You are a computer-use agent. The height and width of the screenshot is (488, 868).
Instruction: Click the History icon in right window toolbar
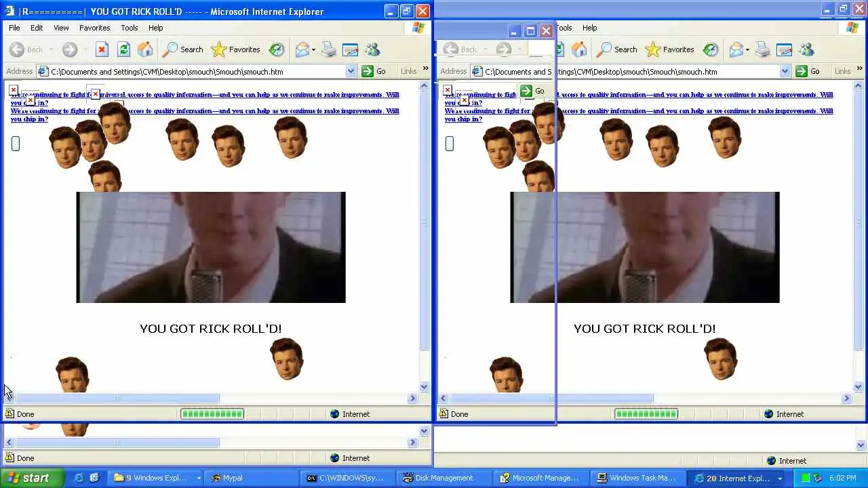[711, 49]
